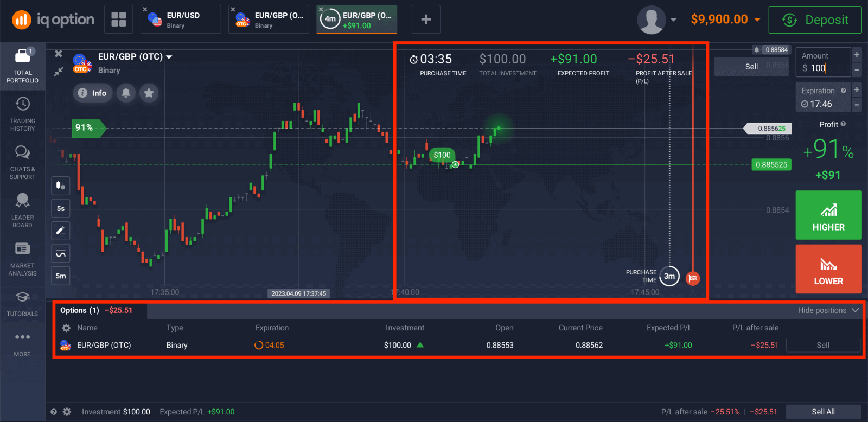
Task: Open Chats & Support
Action: coord(22,162)
